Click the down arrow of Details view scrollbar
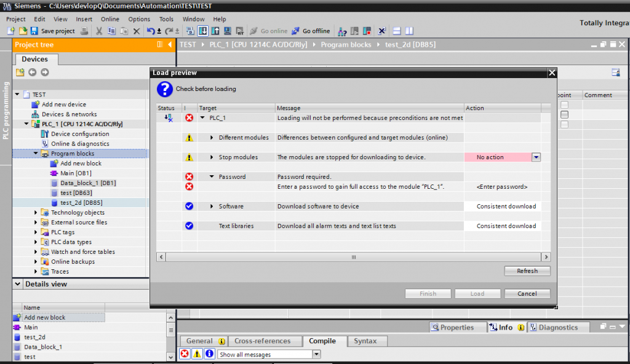The image size is (630, 364). click(x=171, y=357)
